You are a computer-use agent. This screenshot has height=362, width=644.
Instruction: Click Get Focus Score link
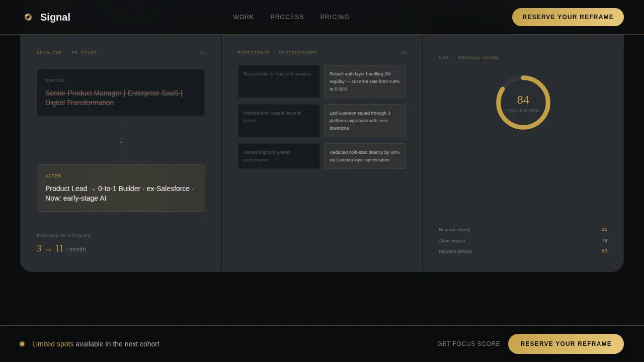pyautogui.click(x=469, y=344)
